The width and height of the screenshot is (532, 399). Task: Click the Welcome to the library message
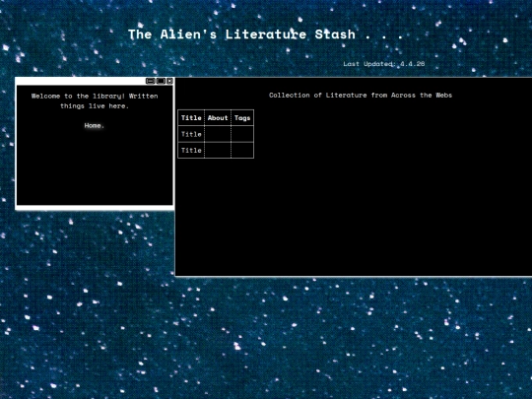(x=95, y=101)
